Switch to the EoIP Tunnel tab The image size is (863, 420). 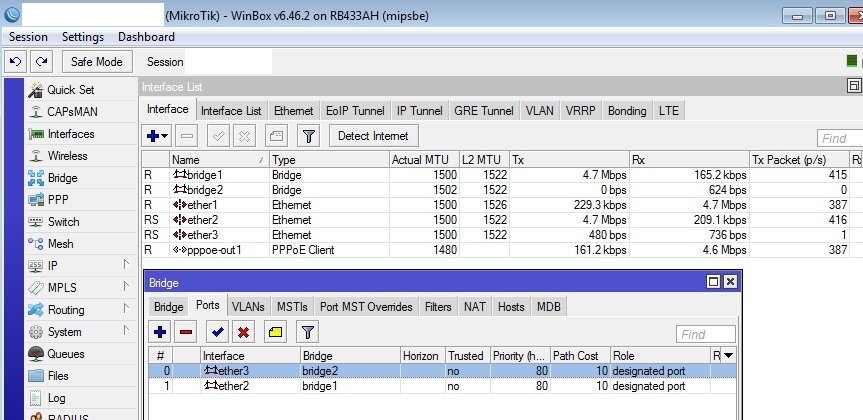point(355,111)
